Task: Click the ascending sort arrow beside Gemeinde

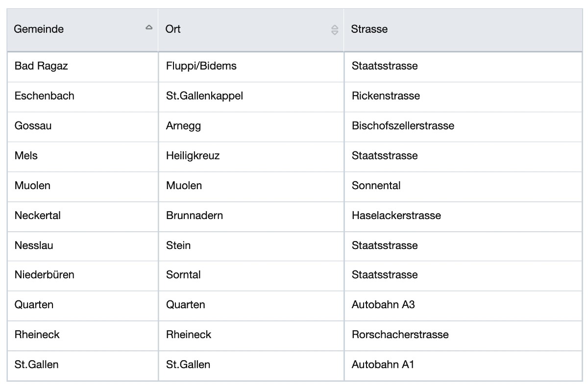Action: [149, 28]
